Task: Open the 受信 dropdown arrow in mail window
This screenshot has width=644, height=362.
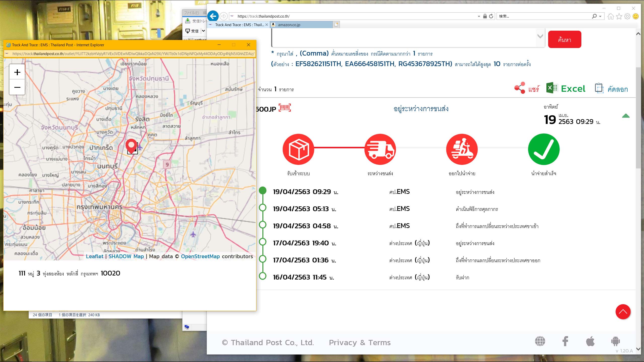Action: coord(203,31)
